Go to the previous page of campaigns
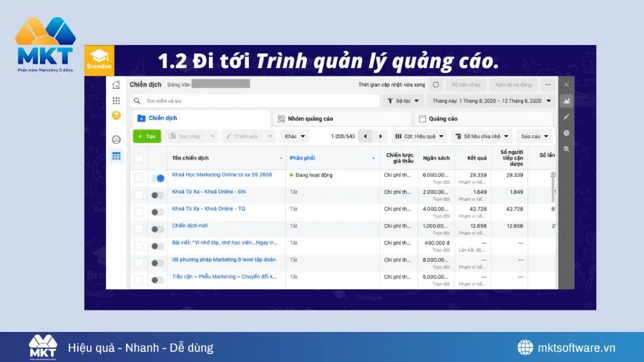 (x=365, y=136)
